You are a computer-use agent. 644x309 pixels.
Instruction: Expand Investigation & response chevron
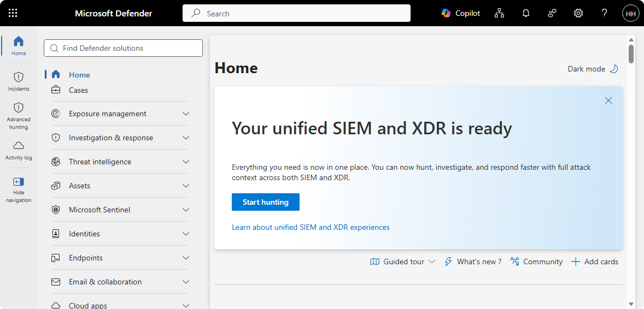(x=186, y=138)
